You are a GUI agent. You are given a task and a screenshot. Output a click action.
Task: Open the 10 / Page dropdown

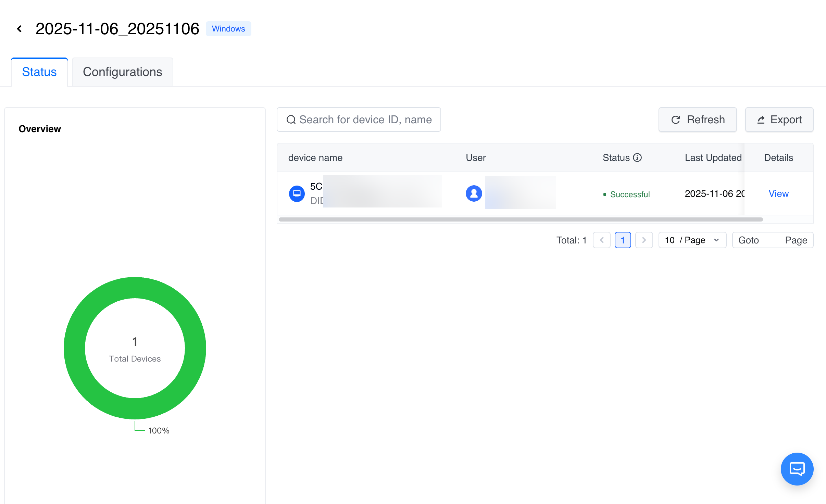point(692,240)
